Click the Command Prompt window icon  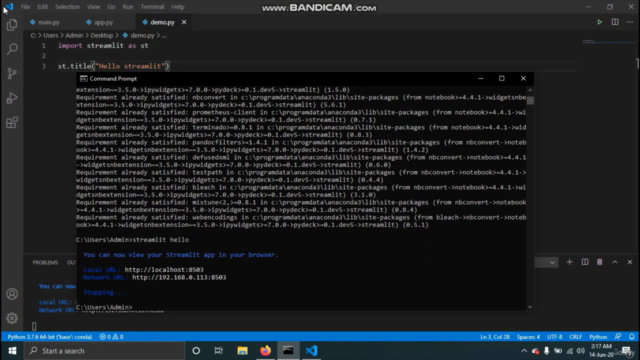click(x=83, y=78)
